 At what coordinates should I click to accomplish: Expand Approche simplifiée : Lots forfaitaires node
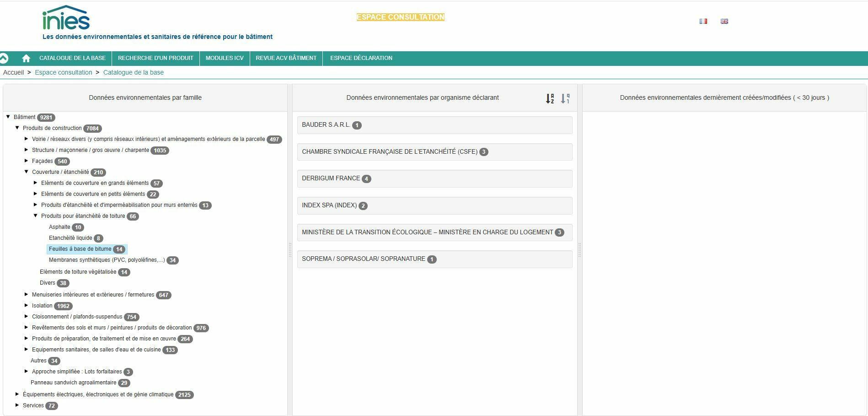click(26, 371)
